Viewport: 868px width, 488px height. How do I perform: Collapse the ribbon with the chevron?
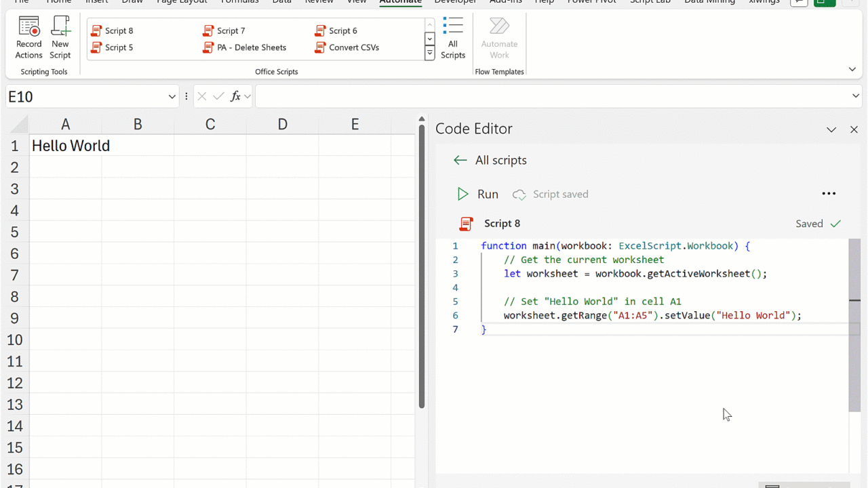pyautogui.click(x=852, y=69)
